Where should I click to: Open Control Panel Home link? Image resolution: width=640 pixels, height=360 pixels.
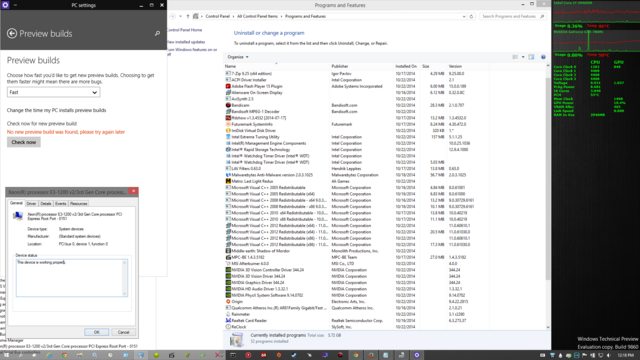coord(184,30)
